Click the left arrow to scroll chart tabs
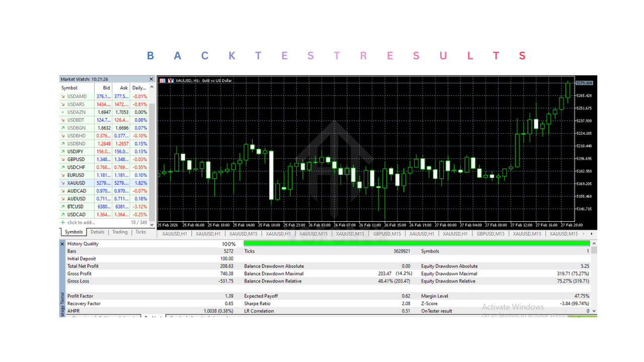Screen dimensions: 644x362 pyautogui.click(x=584, y=233)
